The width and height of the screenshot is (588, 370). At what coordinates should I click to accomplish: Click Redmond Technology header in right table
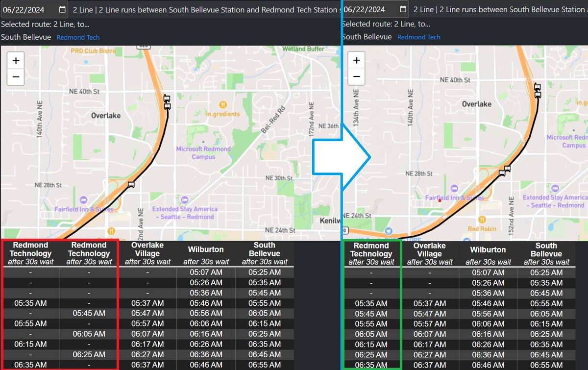point(371,254)
